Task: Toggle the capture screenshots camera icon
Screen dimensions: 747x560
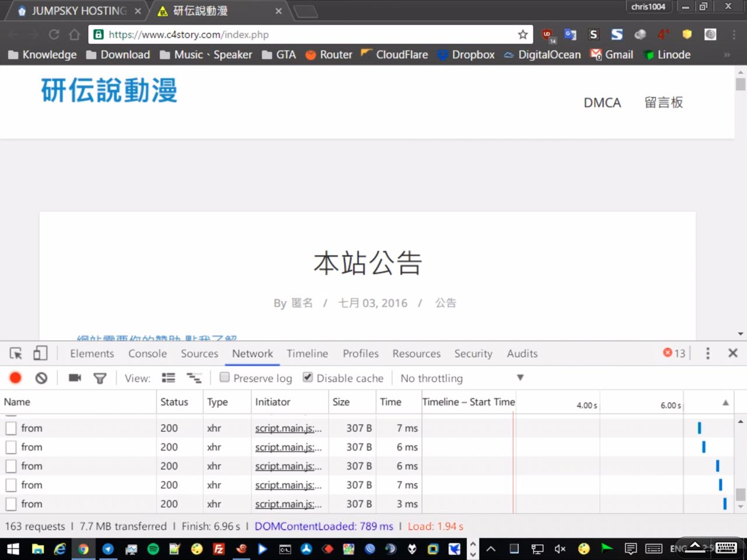Action: click(75, 378)
